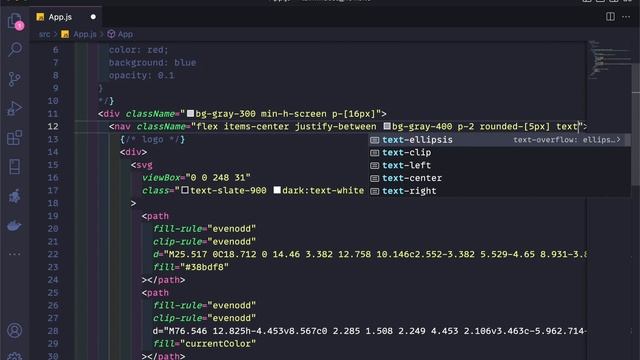The height and width of the screenshot is (360, 640).
Task: Click the code minimap
Action: [x=609, y=59]
